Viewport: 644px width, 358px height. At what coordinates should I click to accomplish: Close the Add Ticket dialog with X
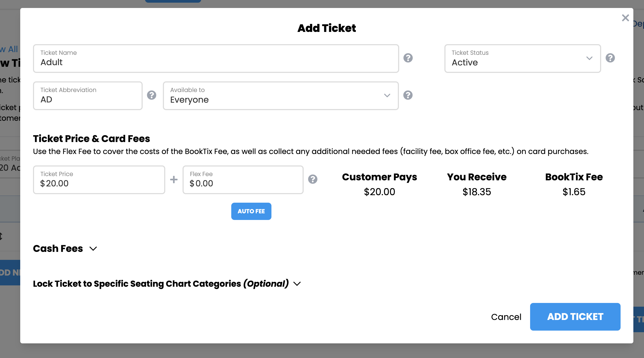click(x=625, y=18)
